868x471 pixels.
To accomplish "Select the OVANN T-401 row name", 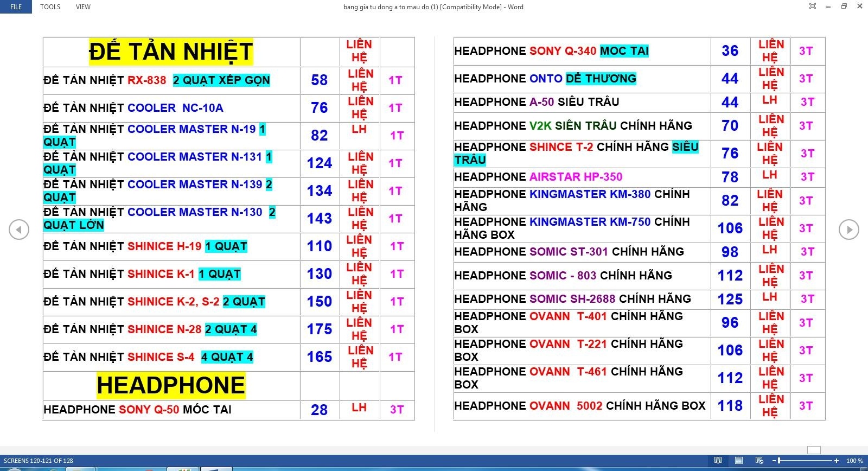I will pyautogui.click(x=569, y=323).
